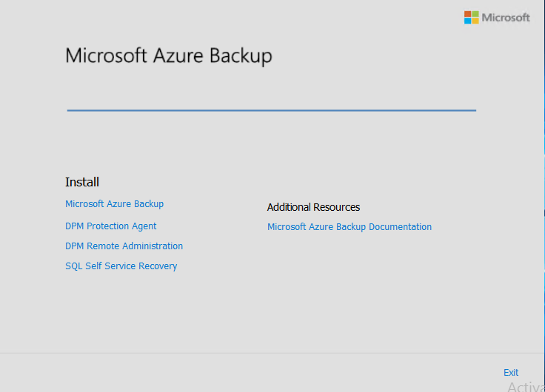
Task: Exit the setup splash screen
Action: point(511,373)
